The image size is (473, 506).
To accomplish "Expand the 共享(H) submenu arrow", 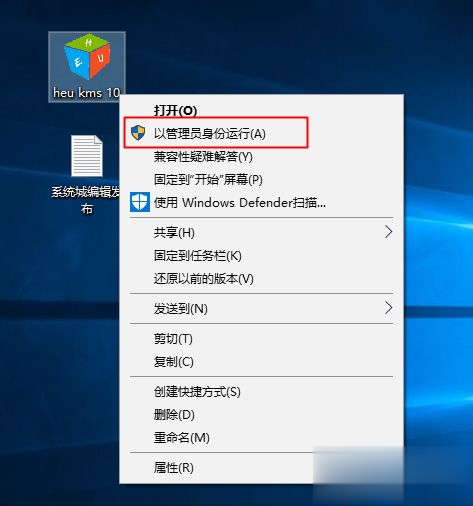I will point(388,232).
